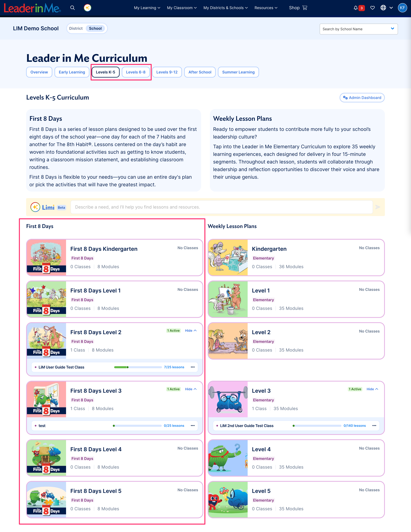Click the First 8 Days Level 4 thumbnail
411x532 pixels.
pyautogui.click(x=46, y=458)
